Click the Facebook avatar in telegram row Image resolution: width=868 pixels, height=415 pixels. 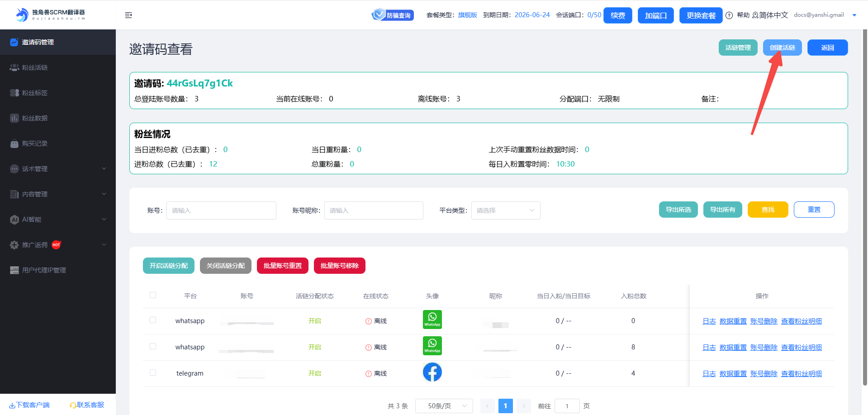click(432, 372)
